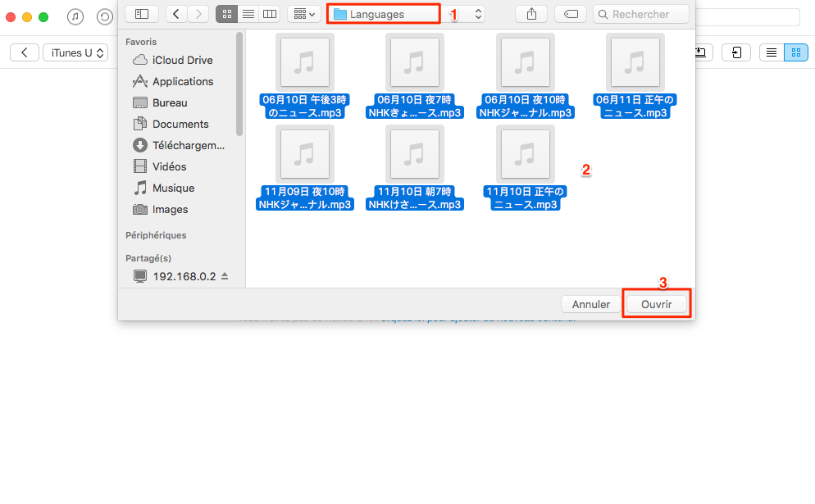Open the item arrangement dropdown
815x504 pixels.
click(304, 14)
